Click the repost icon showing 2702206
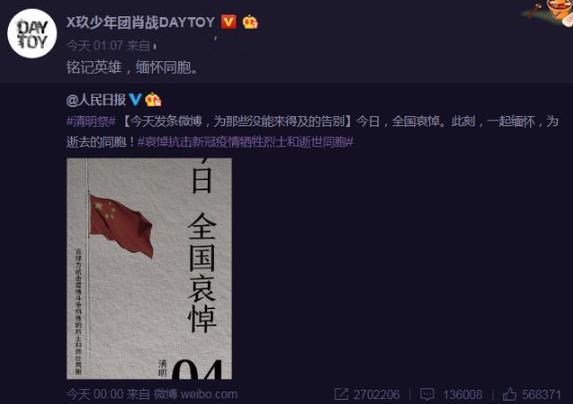The image size is (573, 404). 341,395
